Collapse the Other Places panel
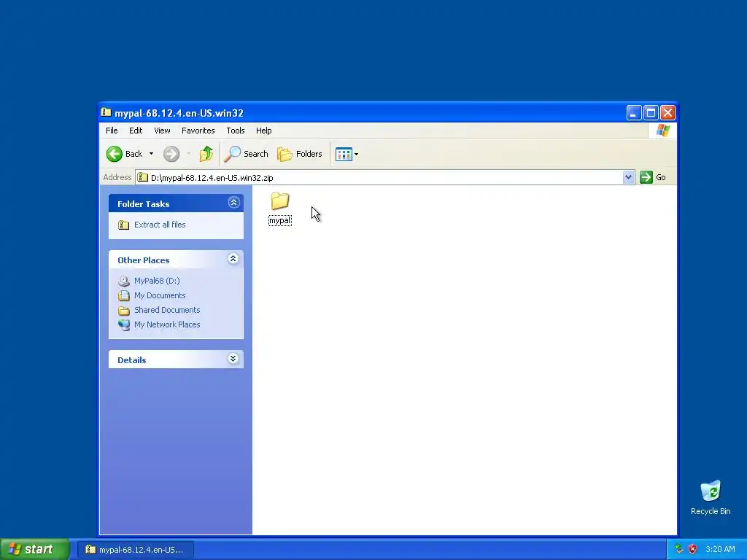 tap(233, 259)
